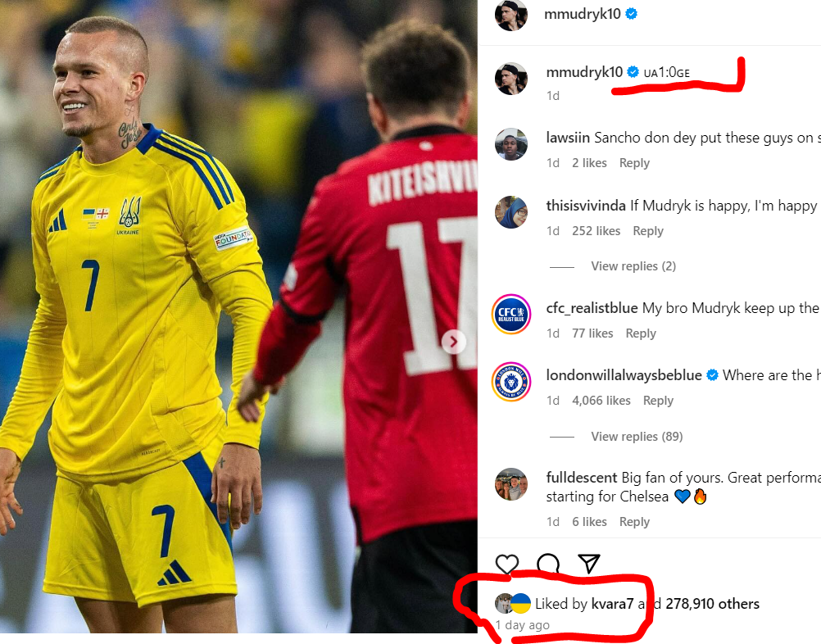821x644 pixels.
Task: Open mmudryk10 username in header
Action: click(583, 14)
